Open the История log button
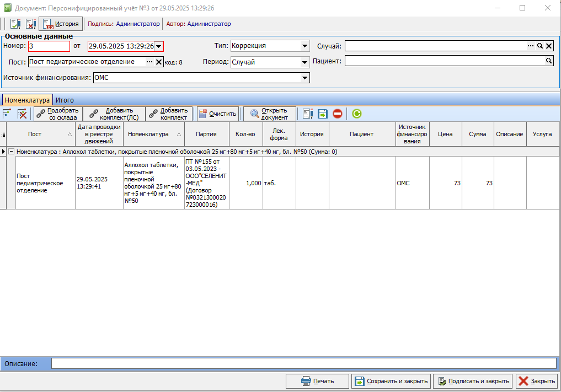This screenshot has width=561, height=392. (x=61, y=24)
